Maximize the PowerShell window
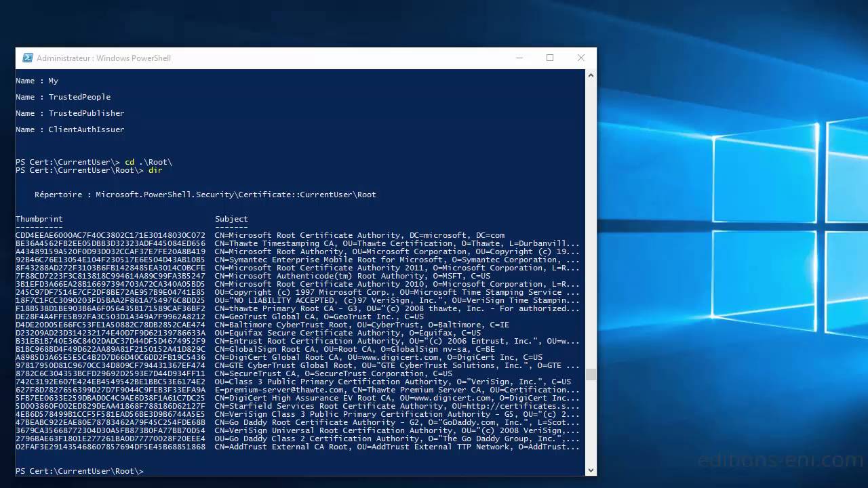The width and height of the screenshot is (868, 488). (x=550, y=58)
